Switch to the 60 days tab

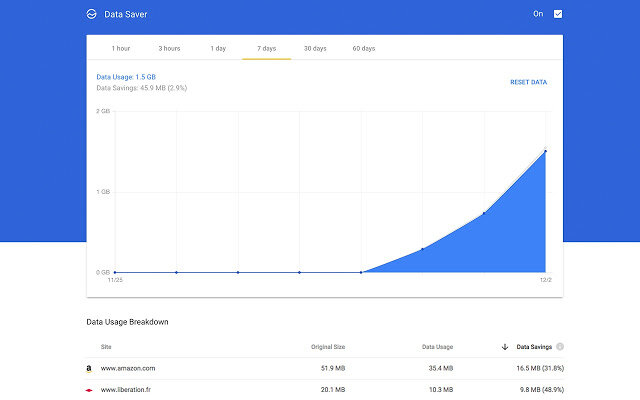pos(364,48)
